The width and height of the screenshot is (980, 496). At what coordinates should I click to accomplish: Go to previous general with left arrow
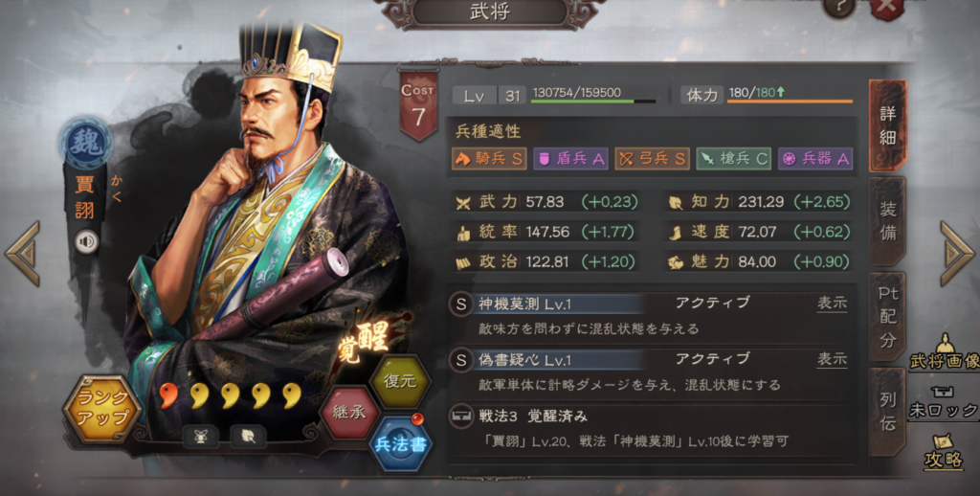[x=23, y=254]
